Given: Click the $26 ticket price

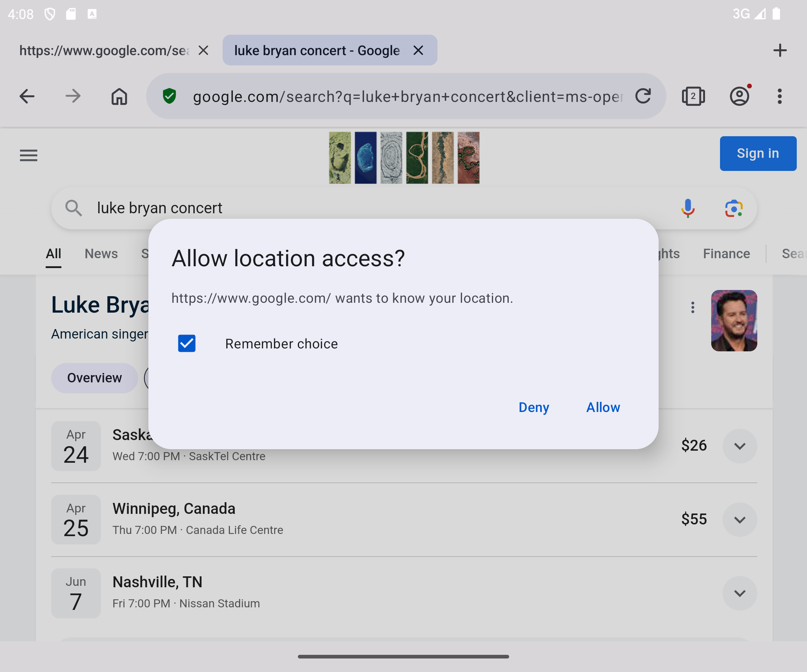Looking at the screenshot, I should (x=694, y=446).
